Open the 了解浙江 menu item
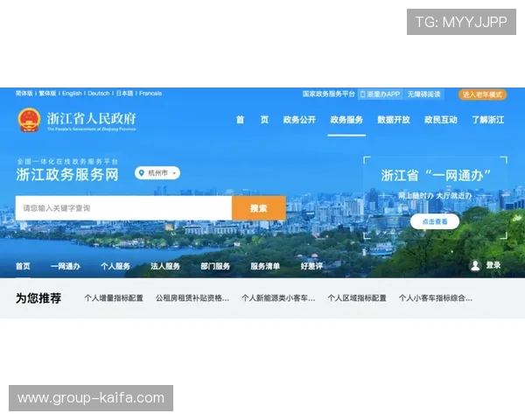 tap(488, 120)
